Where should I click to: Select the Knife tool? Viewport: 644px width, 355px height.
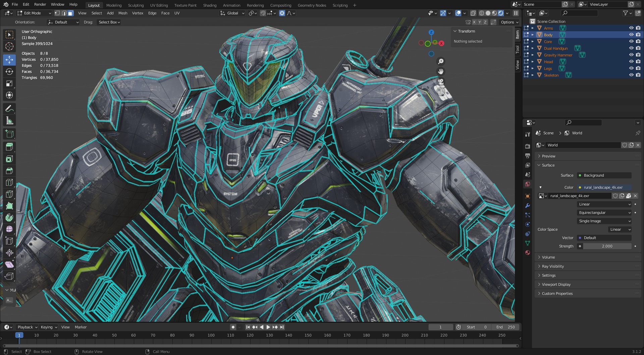click(x=9, y=194)
